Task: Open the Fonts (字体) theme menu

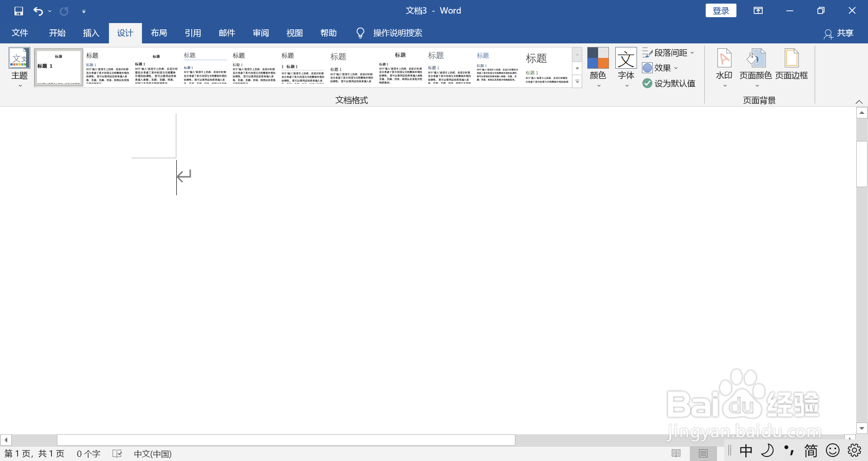Action: click(x=626, y=67)
